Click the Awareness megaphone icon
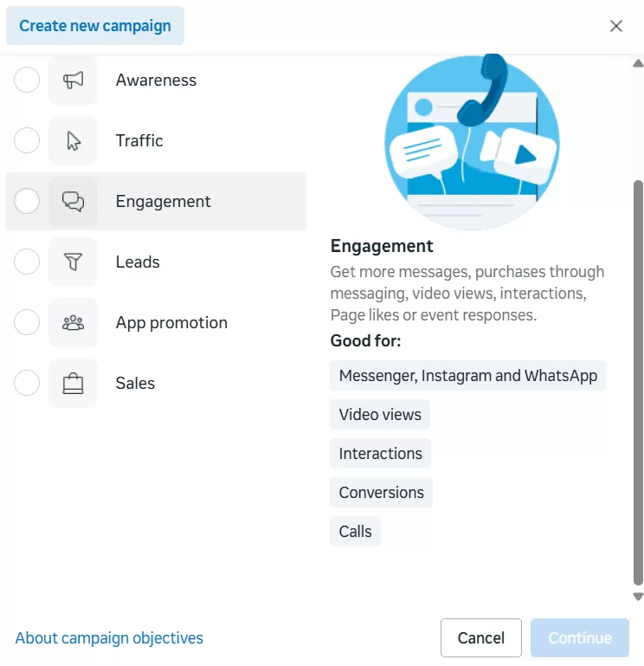This screenshot has height=666, width=644. click(73, 81)
